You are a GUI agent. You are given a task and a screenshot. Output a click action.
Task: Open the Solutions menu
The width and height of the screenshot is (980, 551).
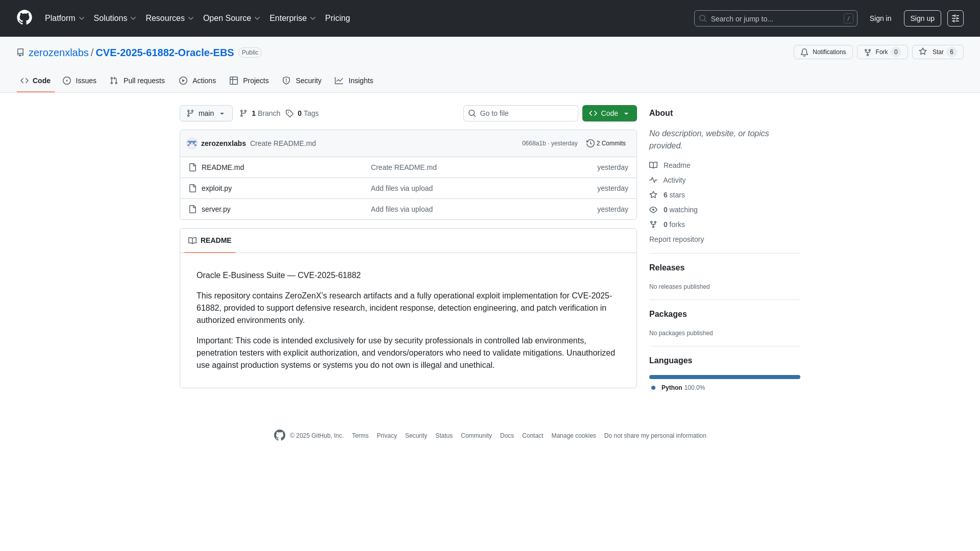pyautogui.click(x=114, y=18)
